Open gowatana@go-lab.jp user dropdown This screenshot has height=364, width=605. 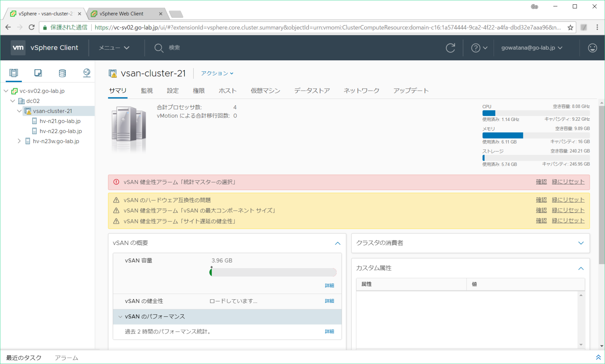tap(532, 48)
